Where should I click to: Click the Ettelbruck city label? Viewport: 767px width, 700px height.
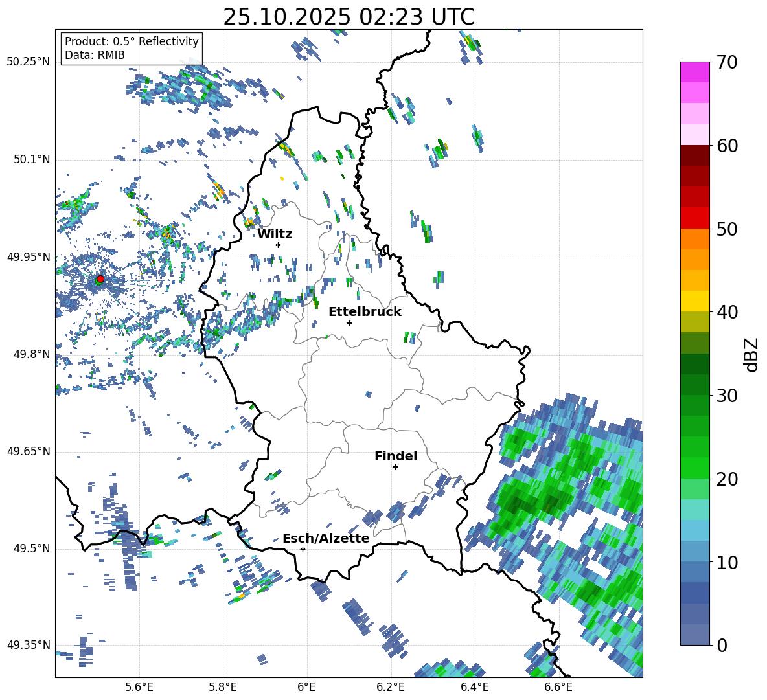365,312
